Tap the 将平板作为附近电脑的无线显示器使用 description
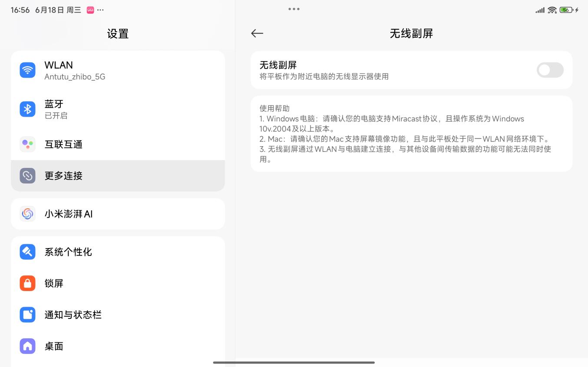 tap(324, 76)
